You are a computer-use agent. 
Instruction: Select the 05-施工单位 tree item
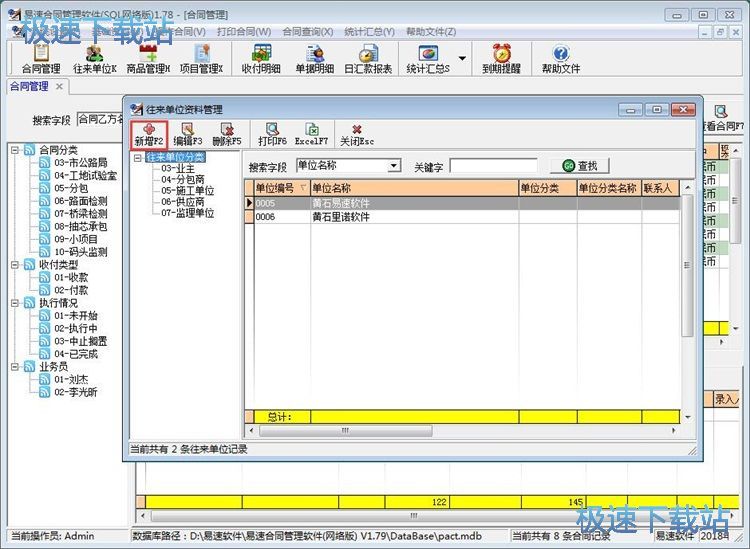(188, 190)
